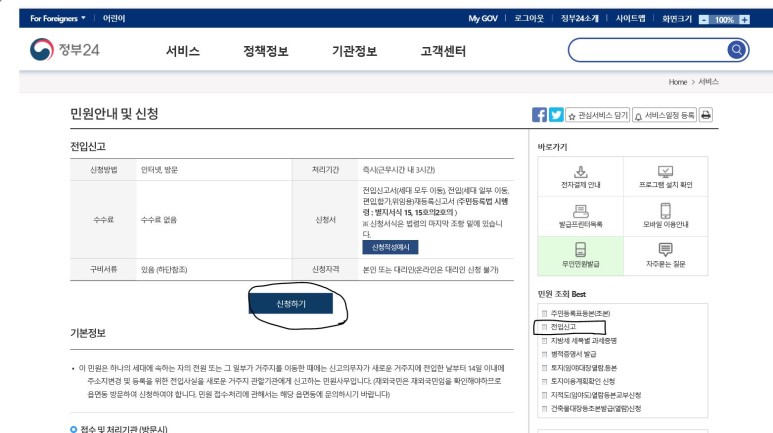Open 자주묻는 질문 shortcut
The image size is (773, 433).
[666, 256]
